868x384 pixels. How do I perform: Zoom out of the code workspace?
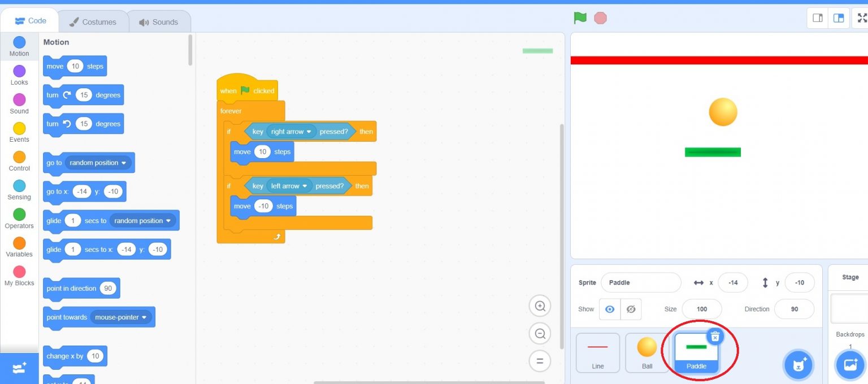pyautogui.click(x=540, y=333)
